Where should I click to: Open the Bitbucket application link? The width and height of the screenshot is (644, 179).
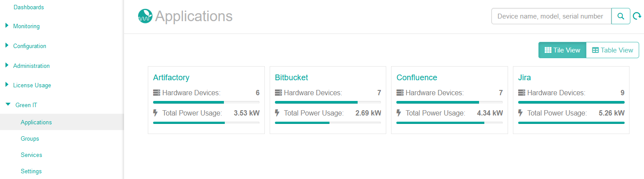pos(291,78)
